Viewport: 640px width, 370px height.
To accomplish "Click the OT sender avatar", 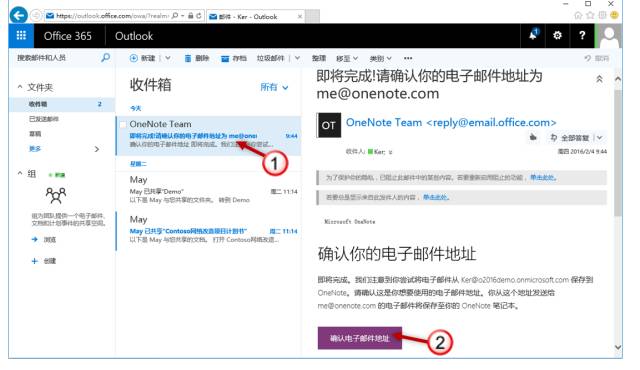I will pos(329,125).
